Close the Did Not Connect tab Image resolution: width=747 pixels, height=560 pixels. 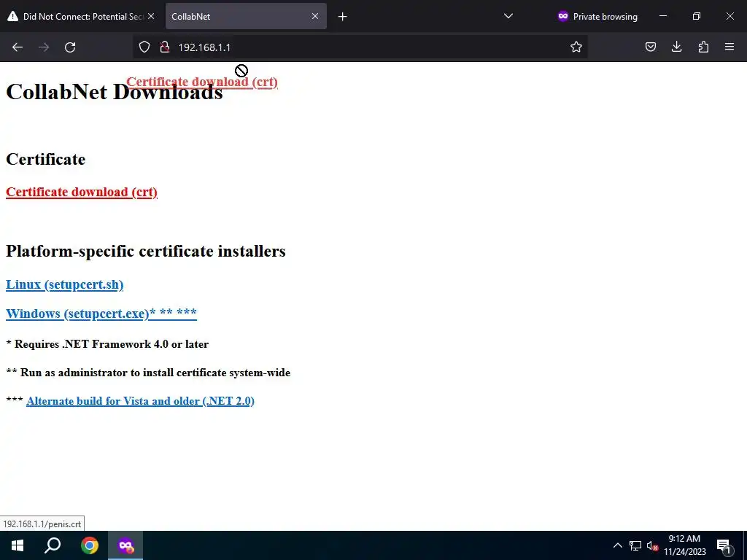pyautogui.click(x=151, y=16)
